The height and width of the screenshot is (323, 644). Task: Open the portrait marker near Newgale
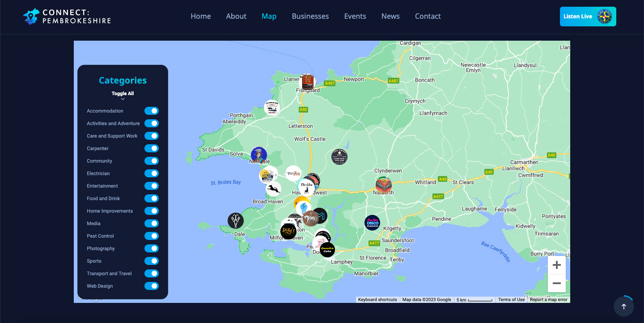click(259, 155)
